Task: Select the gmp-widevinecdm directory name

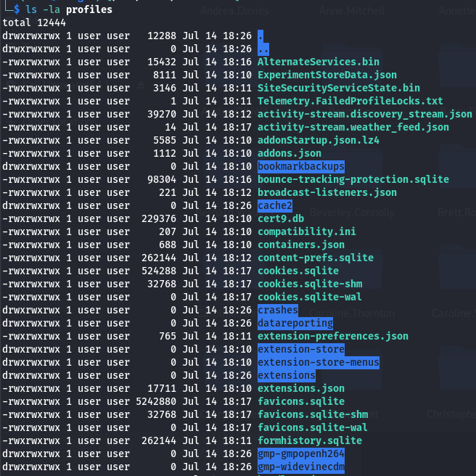Action: tap(301, 467)
